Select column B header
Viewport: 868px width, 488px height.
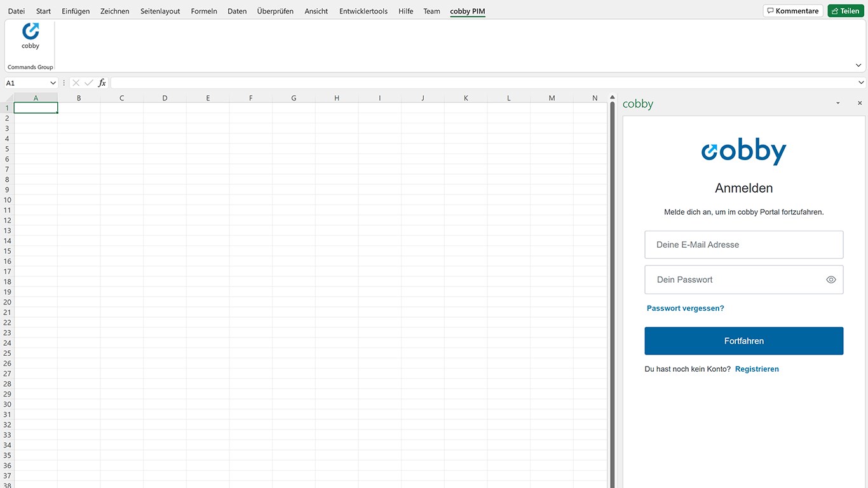[79, 98]
